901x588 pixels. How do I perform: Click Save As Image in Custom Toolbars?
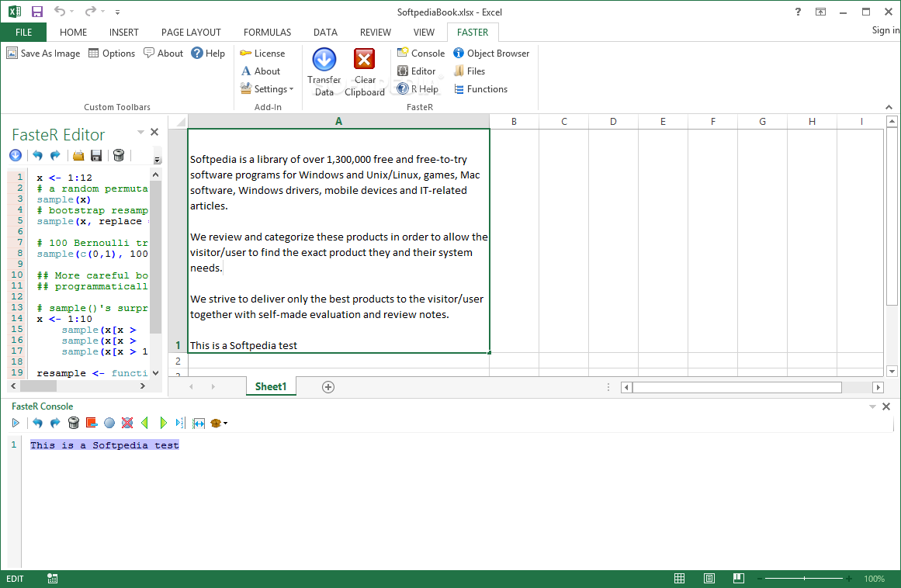coord(43,53)
